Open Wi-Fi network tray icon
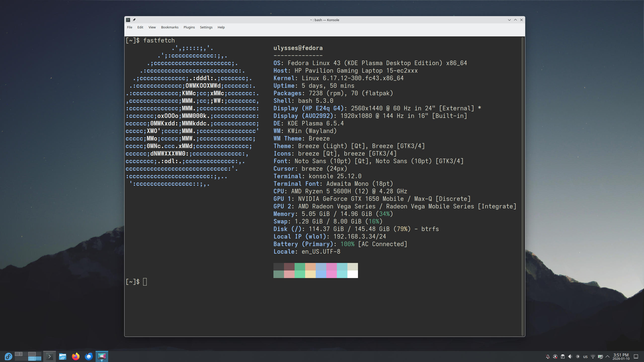 click(x=593, y=356)
